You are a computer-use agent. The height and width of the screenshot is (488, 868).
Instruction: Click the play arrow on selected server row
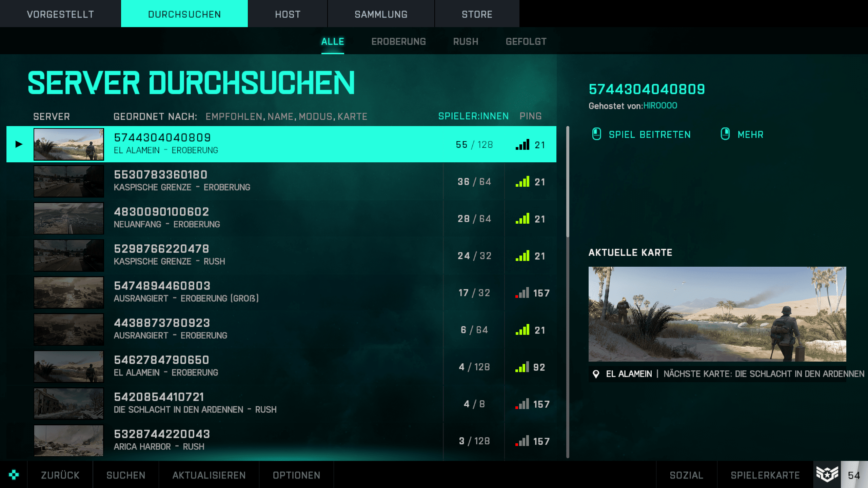click(19, 144)
